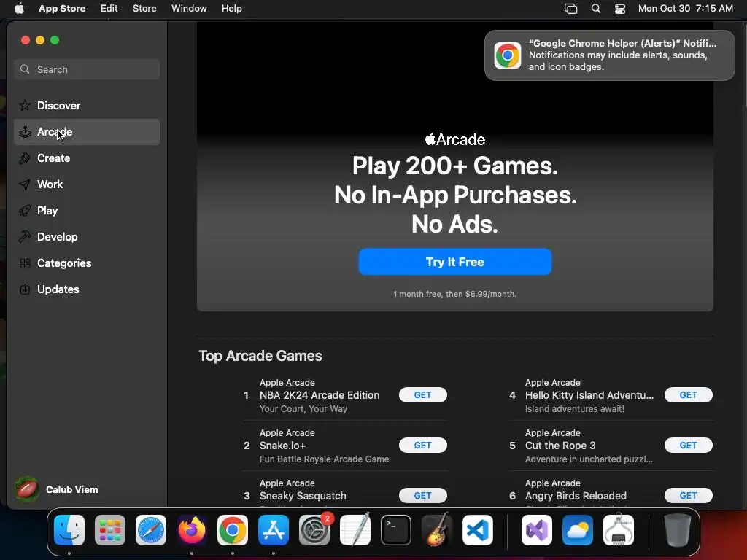Open Spotlight search in menu bar
The height and width of the screenshot is (560, 747).
pyautogui.click(x=596, y=9)
